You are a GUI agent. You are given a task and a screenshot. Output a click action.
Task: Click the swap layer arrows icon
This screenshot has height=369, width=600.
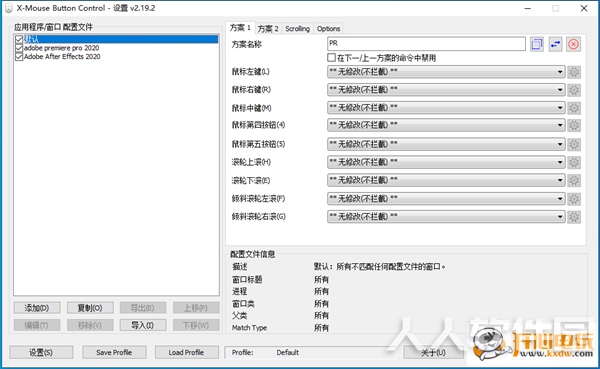click(x=555, y=44)
